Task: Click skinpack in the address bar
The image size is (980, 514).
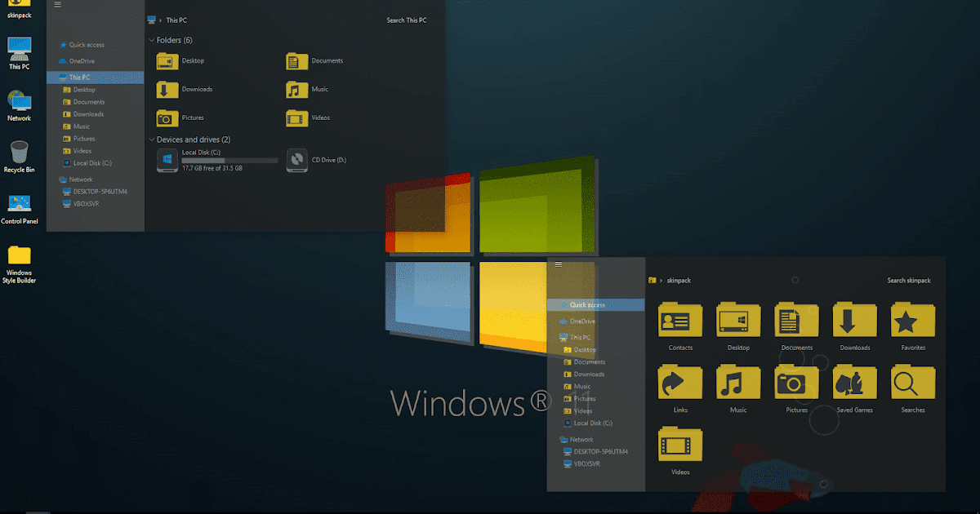Action: pos(679,281)
